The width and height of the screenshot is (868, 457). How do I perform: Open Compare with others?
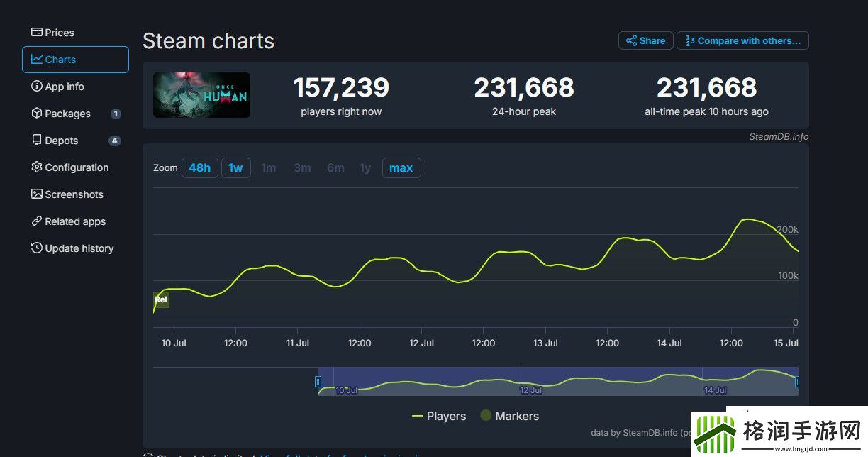[742, 40]
